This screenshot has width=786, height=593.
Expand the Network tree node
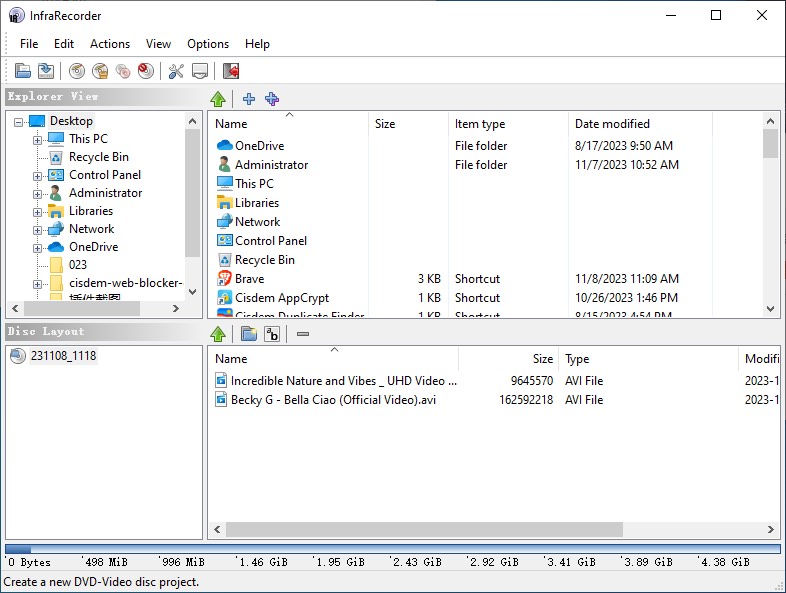click(x=38, y=230)
